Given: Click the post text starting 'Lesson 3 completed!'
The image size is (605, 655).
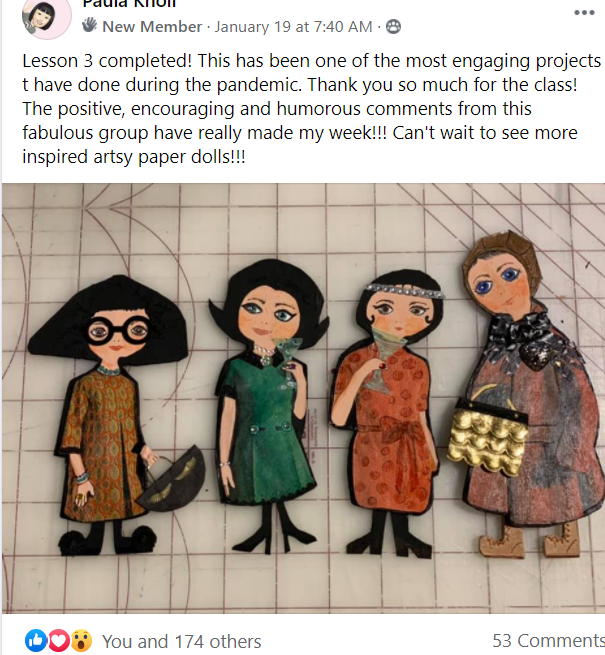Looking at the screenshot, I should point(311,109).
